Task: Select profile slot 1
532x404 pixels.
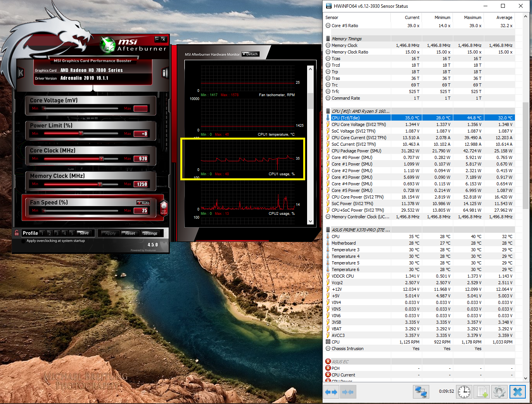Action: (x=42, y=233)
